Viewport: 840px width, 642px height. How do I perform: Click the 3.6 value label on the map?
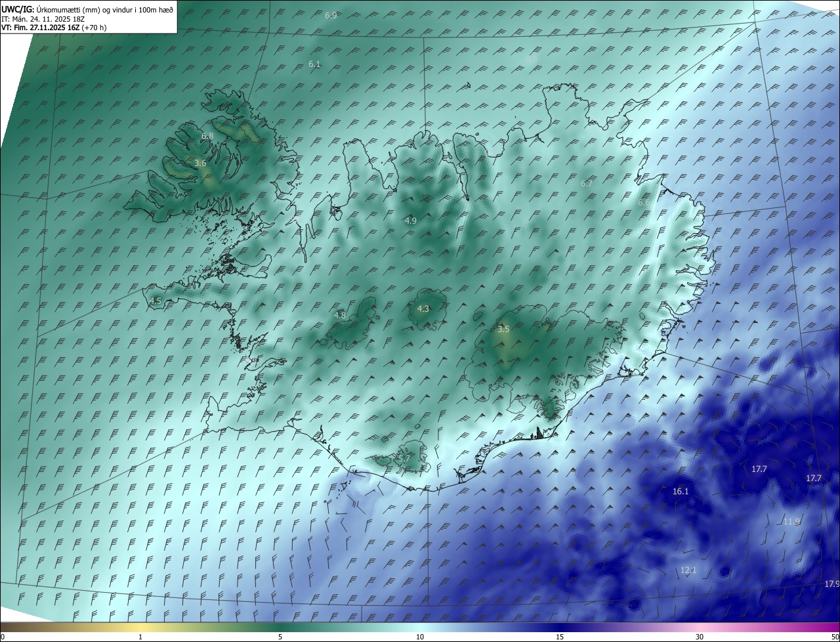tap(201, 163)
